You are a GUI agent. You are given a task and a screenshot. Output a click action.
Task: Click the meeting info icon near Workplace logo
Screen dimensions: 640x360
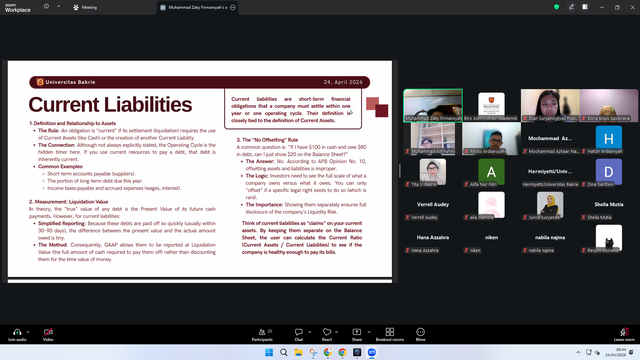(46, 7)
